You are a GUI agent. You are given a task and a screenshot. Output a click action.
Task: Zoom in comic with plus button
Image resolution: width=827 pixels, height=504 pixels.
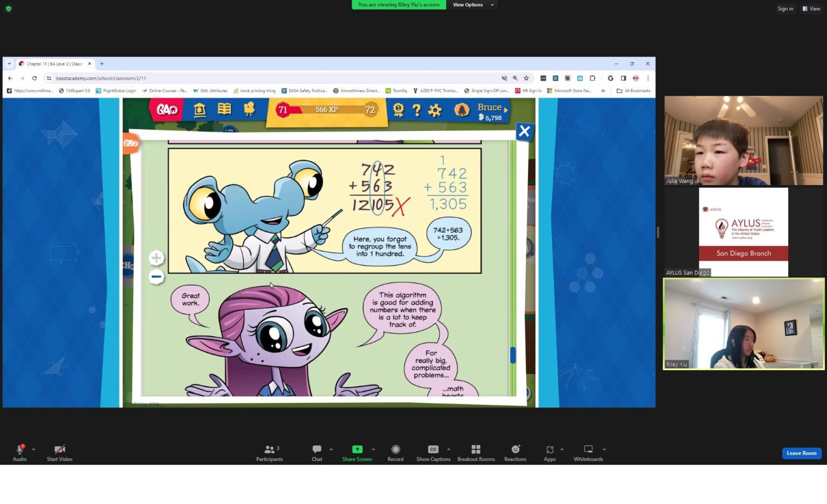(156, 258)
